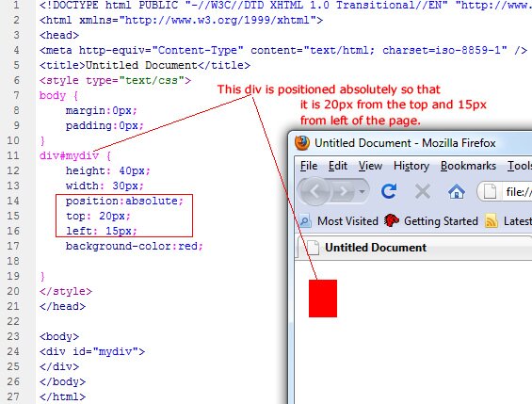Click the closing </style> tag line
Image resolution: width=532 pixels, height=404 pixels.
pyautogui.click(x=66, y=291)
